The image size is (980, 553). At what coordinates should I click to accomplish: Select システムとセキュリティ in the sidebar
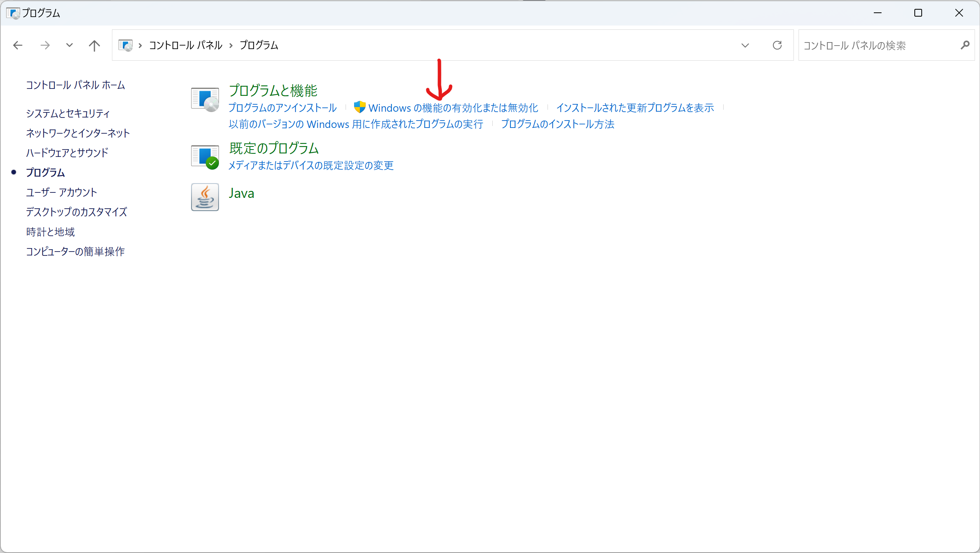click(x=68, y=113)
